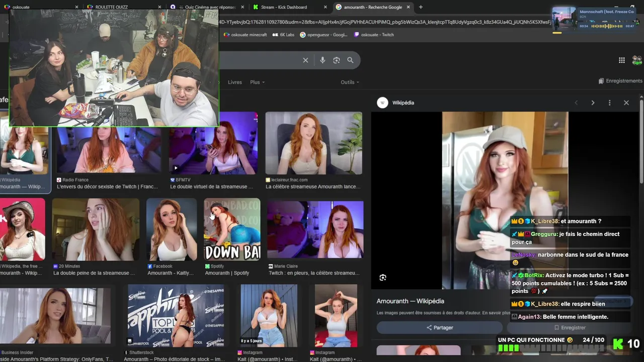Open Enregistrements saved items
Image resolution: width=644 pixels, height=362 pixels.
coord(620,81)
